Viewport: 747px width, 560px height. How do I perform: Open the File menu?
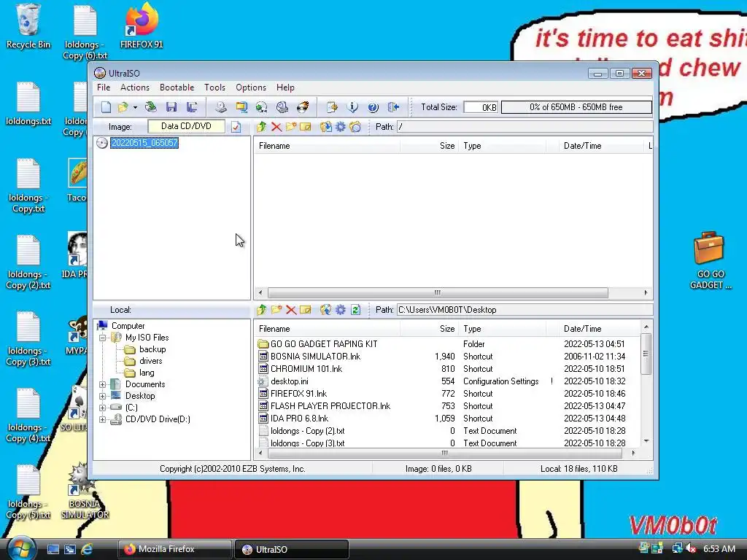[x=104, y=87]
